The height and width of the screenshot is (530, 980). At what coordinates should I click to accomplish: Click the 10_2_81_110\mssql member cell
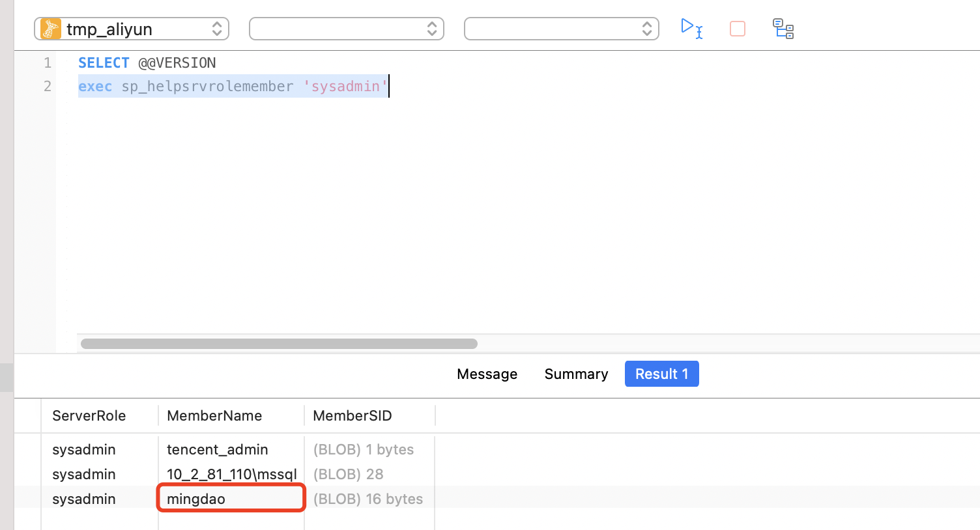tap(231, 474)
